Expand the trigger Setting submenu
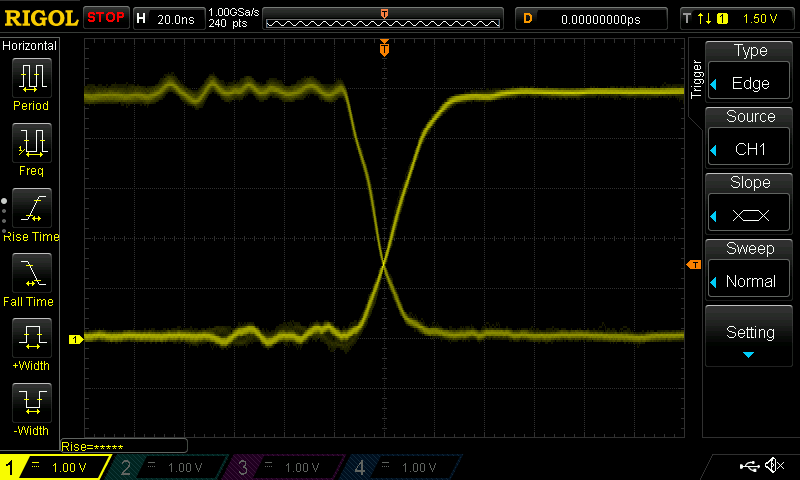This screenshot has width=800, height=480. click(x=750, y=338)
